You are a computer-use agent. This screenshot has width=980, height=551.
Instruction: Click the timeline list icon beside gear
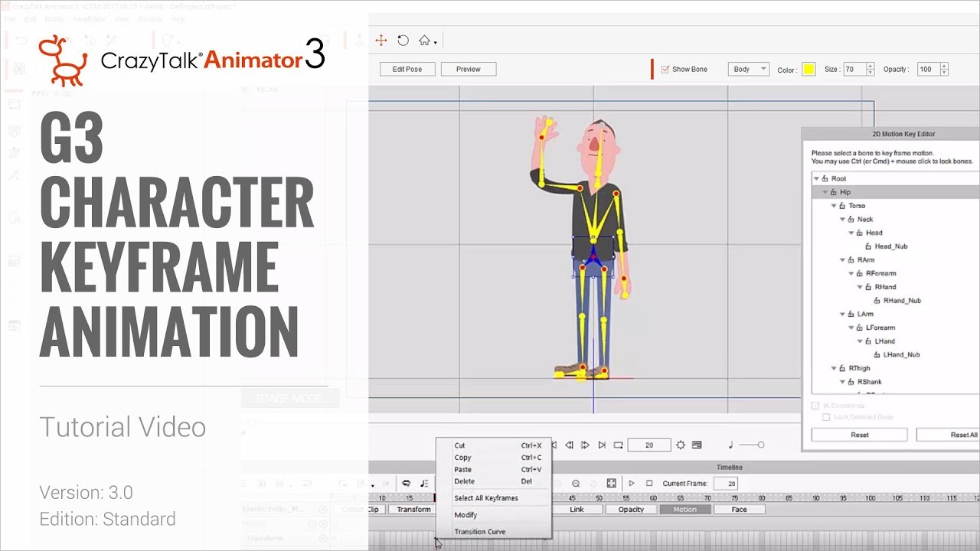tap(697, 445)
